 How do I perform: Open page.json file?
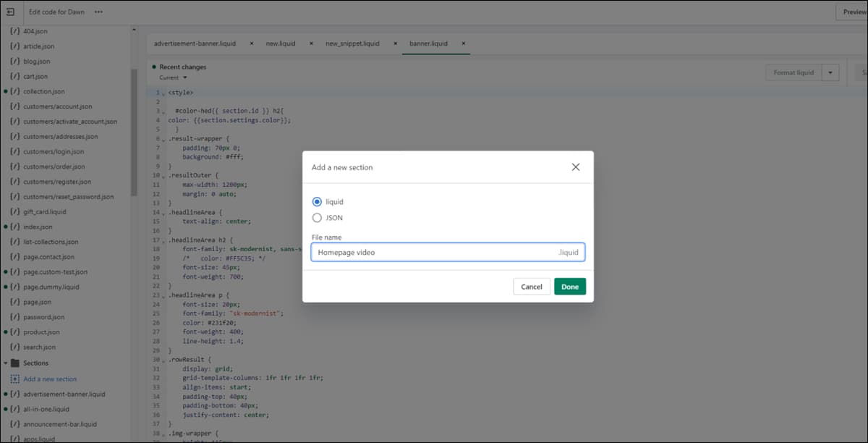click(x=37, y=302)
